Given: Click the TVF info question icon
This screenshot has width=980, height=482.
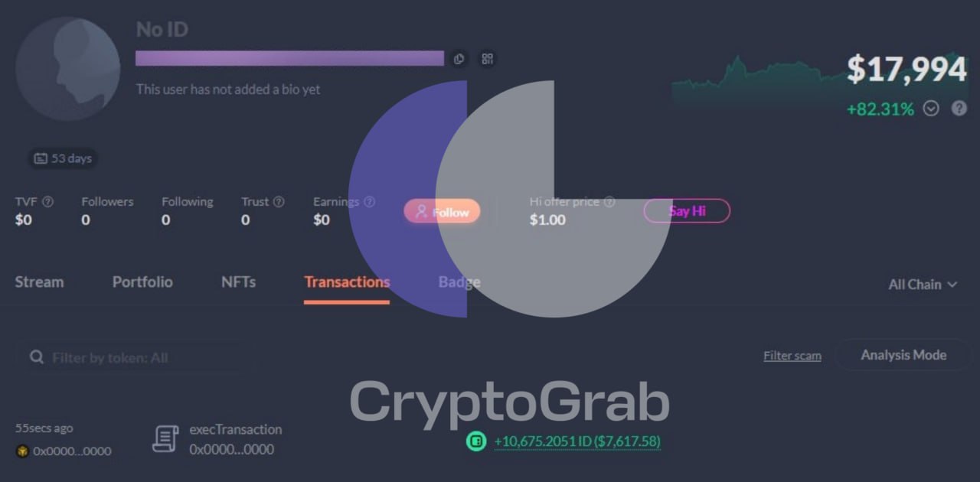Looking at the screenshot, I should 47,202.
